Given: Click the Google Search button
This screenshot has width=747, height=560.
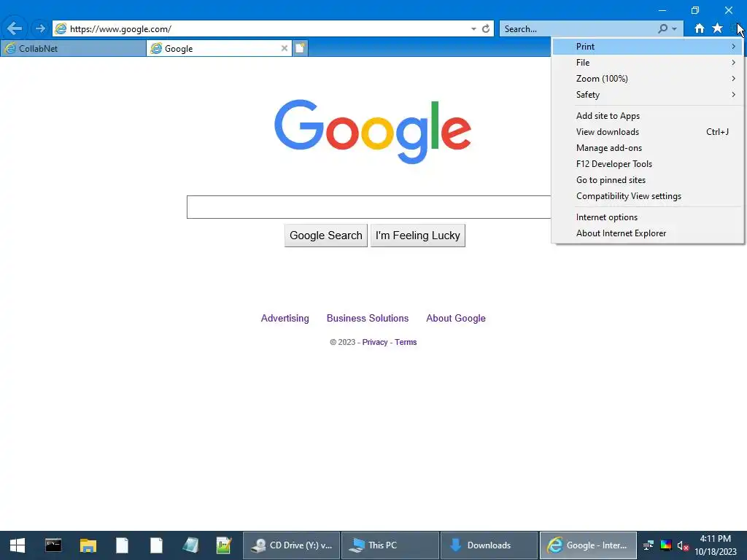Looking at the screenshot, I should pyautogui.click(x=326, y=236).
